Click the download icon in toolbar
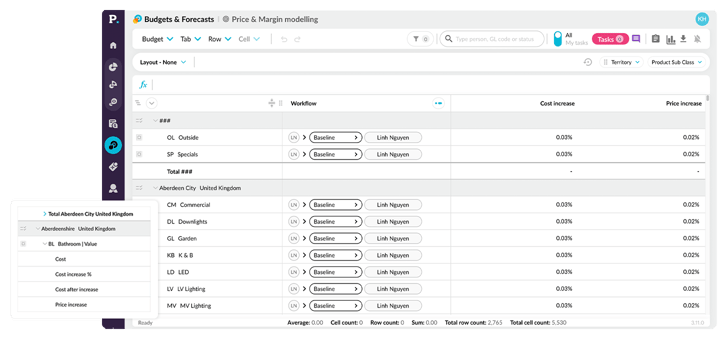The width and height of the screenshot is (720, 360). pyautogui.click(x=683, y=39)
